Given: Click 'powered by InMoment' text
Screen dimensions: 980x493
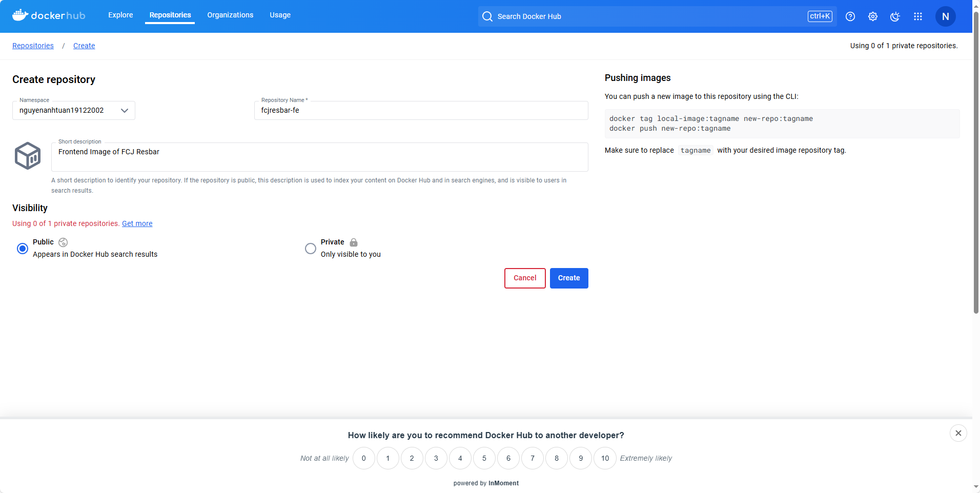Looking at the screenshot, I should point(486,483).
